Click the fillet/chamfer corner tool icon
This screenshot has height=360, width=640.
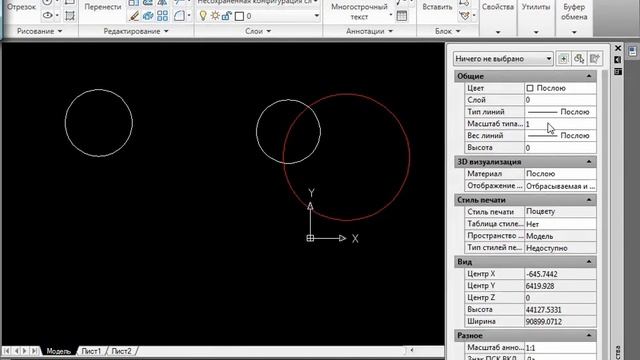(x=179, y=16)
